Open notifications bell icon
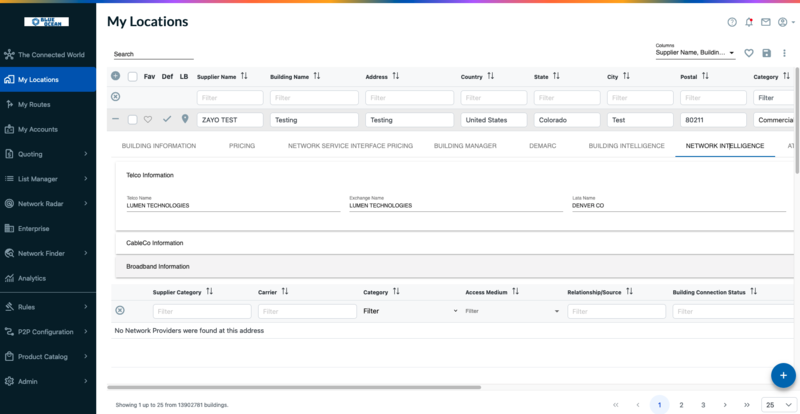The width and height of the screenshot is (800, 414). [749, 22]
